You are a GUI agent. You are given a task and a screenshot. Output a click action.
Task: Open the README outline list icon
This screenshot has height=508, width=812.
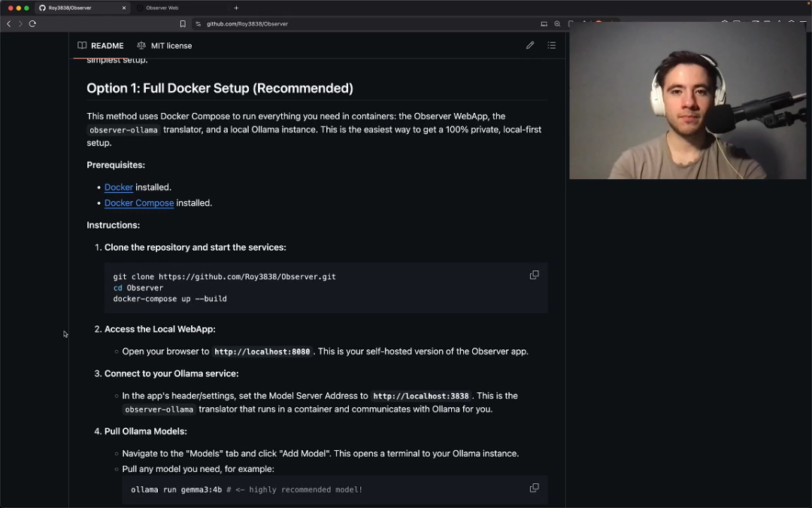[x=552, y=46]
